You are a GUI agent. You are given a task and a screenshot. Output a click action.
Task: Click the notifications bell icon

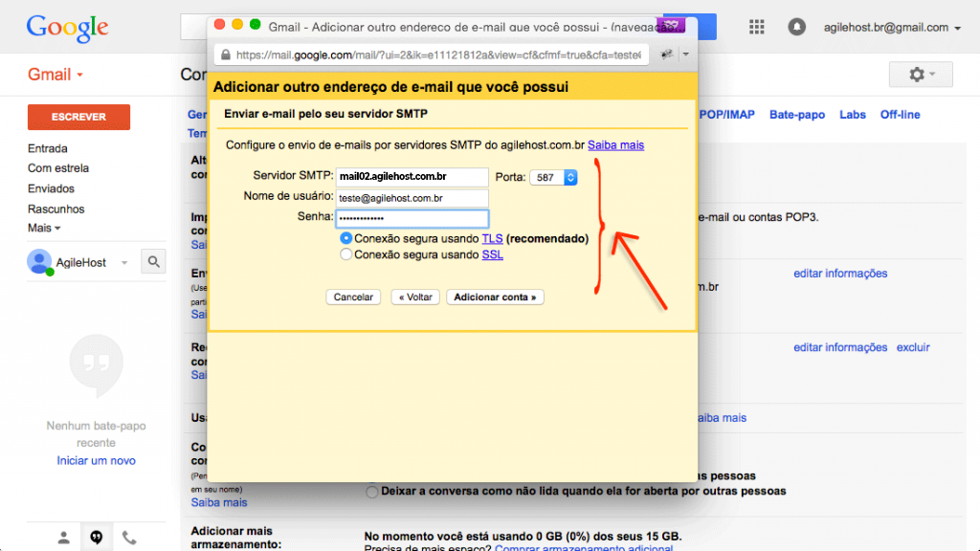[x=796, y=27]
